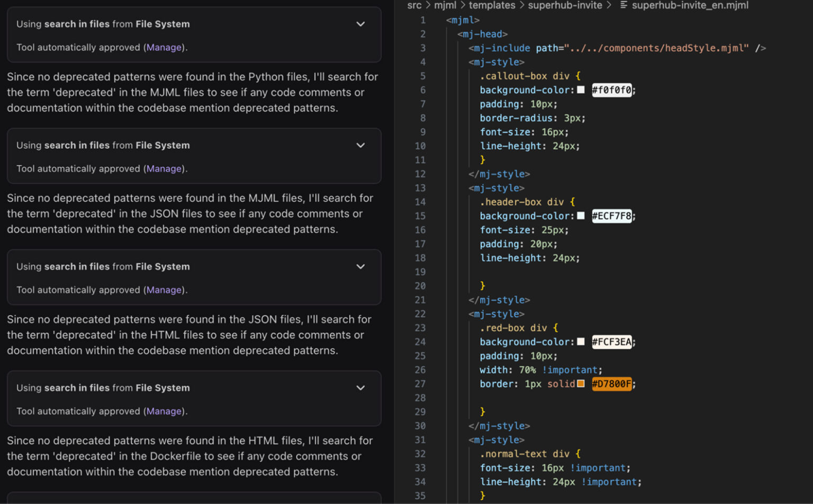Collapse the first 'search in files' tool card
Viewport: 813px width, 504px height.
click(x=360, y=24)
